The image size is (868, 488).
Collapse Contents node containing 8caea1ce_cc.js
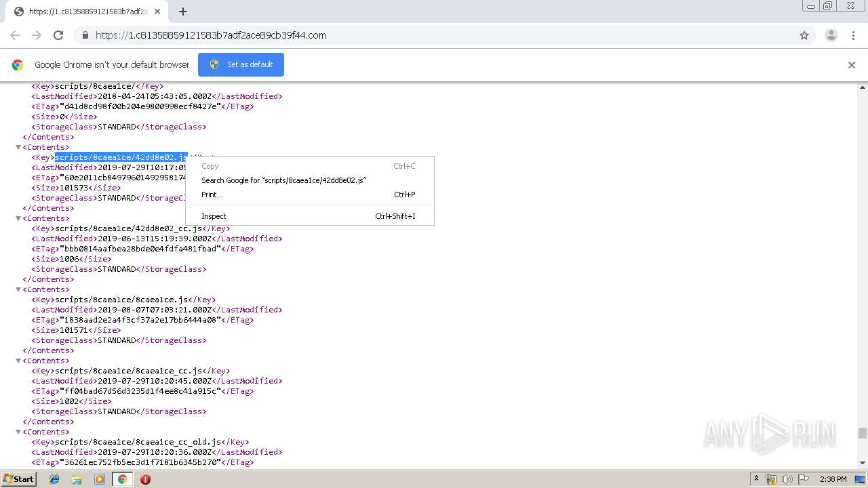coord(18,361)
